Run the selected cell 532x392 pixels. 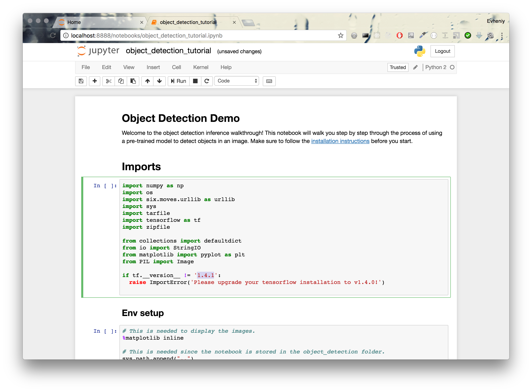click(179, 81)
